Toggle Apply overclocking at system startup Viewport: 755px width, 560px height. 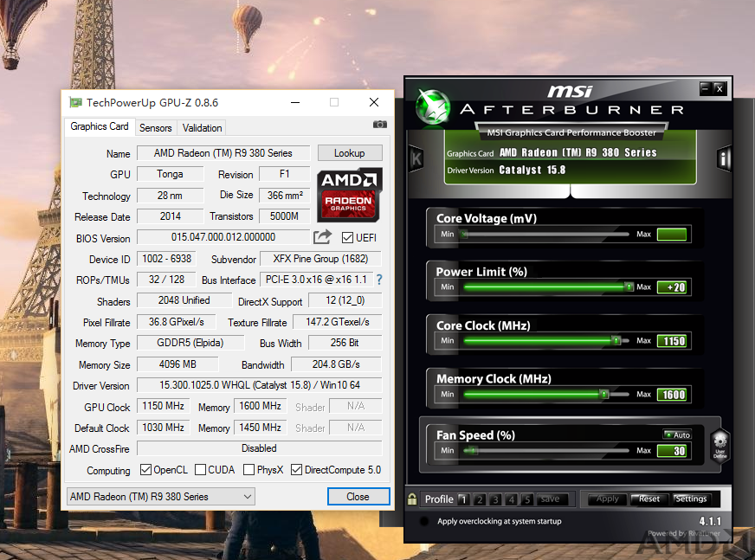(424, 521)
